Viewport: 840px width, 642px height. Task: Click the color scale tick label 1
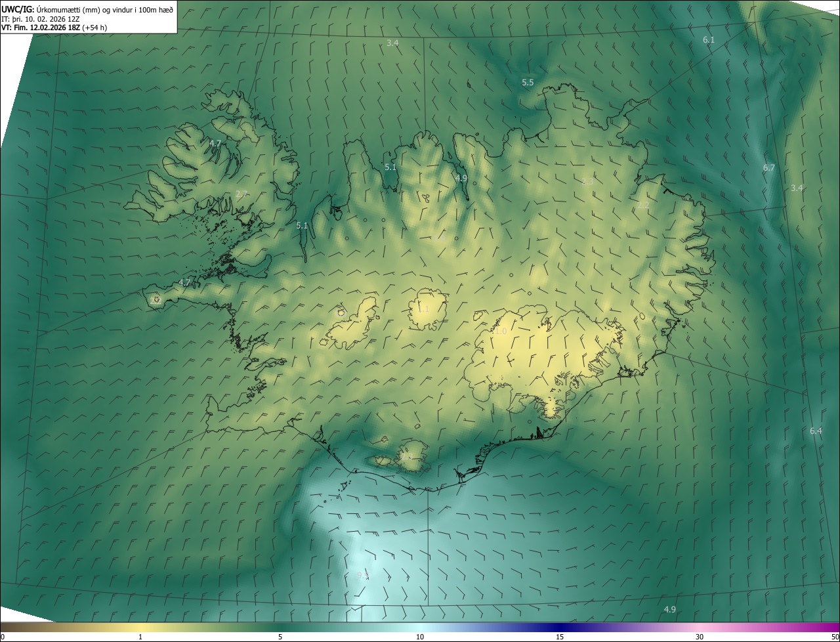140,637
